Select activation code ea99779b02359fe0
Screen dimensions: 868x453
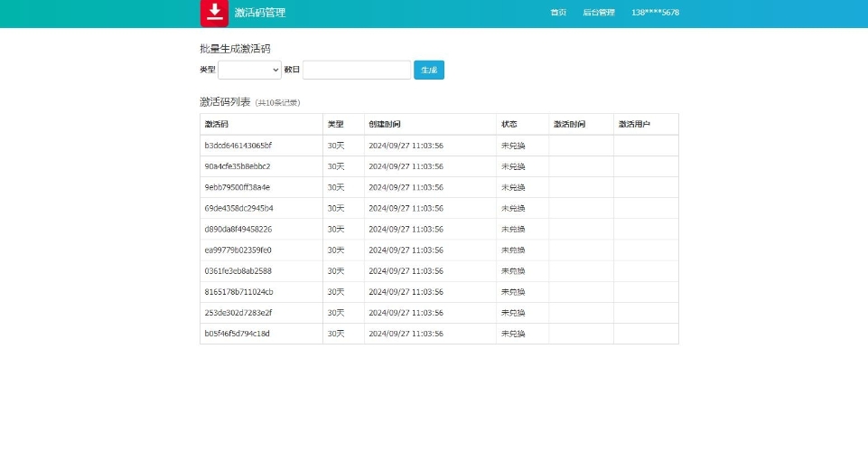pyautogui.click(x=238, y=250)
